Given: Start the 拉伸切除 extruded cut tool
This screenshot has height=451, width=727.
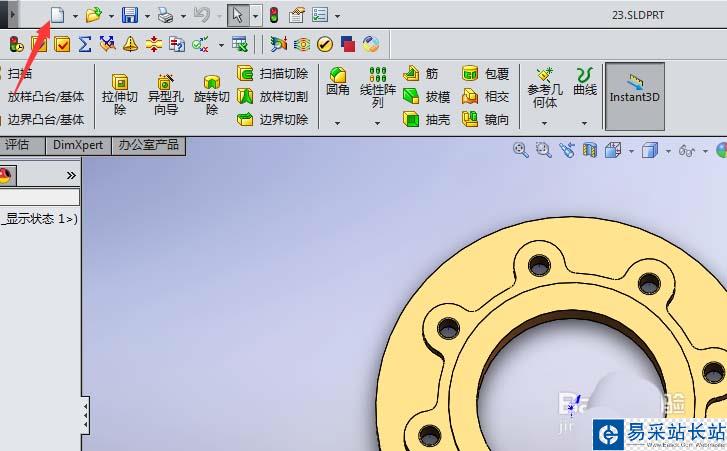Looking at the screenshot, I should pyautogui.click(x=120, y=95).
